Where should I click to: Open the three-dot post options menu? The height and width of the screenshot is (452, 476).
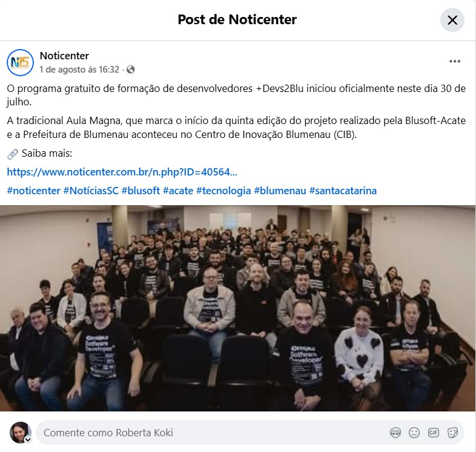click(x=454, y=61)
